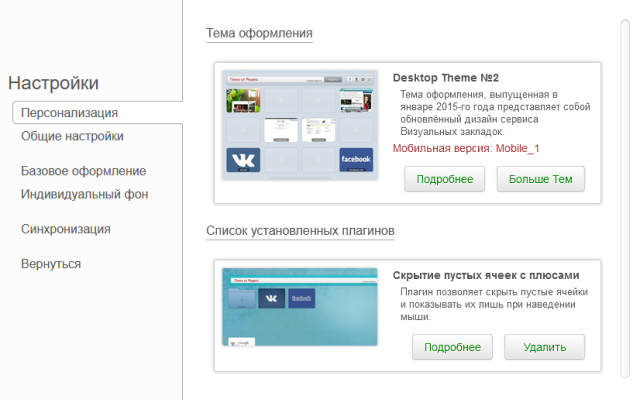Image resolution: width=640 pixels, height=400 pixels.
Task: Select the Персонализация sidebar item
Action: [69, 113]
